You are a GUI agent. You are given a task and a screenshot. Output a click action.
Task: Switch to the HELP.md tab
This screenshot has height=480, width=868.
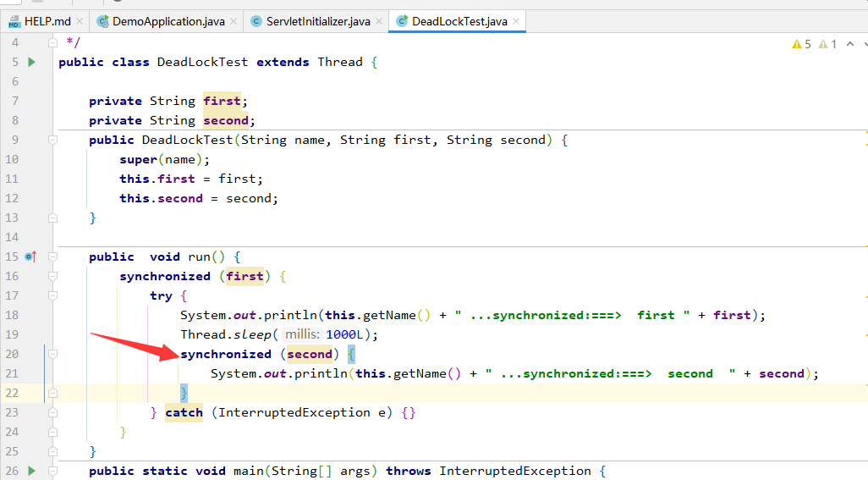(x=47, y=22)
